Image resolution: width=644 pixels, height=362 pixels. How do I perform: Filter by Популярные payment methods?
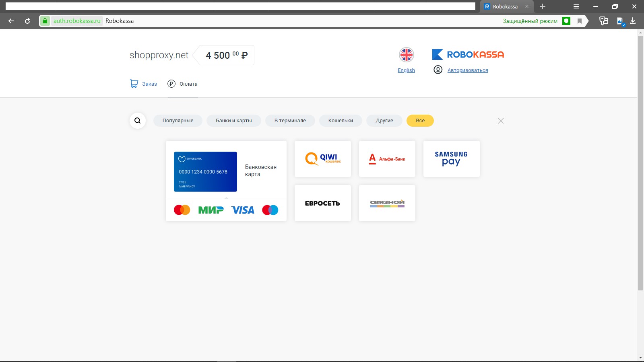178,121
